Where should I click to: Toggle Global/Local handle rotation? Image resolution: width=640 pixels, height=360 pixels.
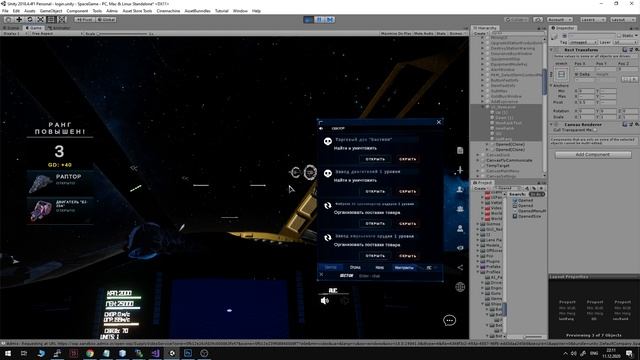(x=106, y=20)
